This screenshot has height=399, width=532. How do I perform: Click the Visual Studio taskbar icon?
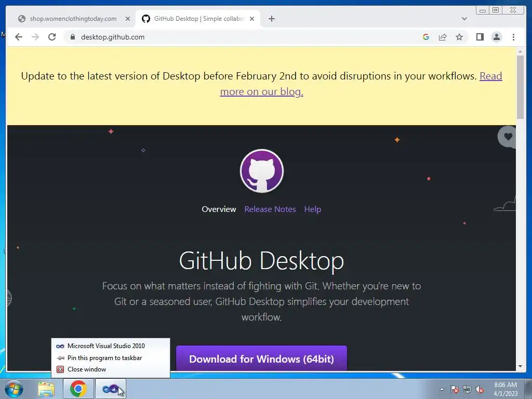point(111,389)
